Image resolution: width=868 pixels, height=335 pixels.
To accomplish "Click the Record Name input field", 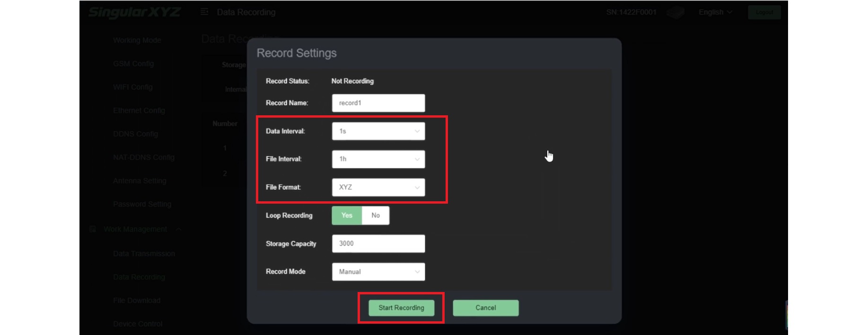I will [378, 103].
